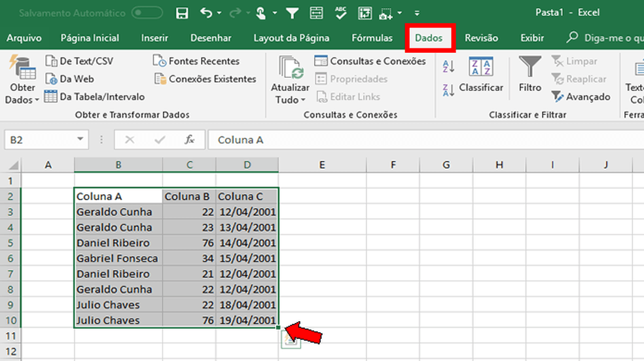Click the Save icon in quick access toolbar
The width and height of the screenshot is (644, 361).
(183, 13)
